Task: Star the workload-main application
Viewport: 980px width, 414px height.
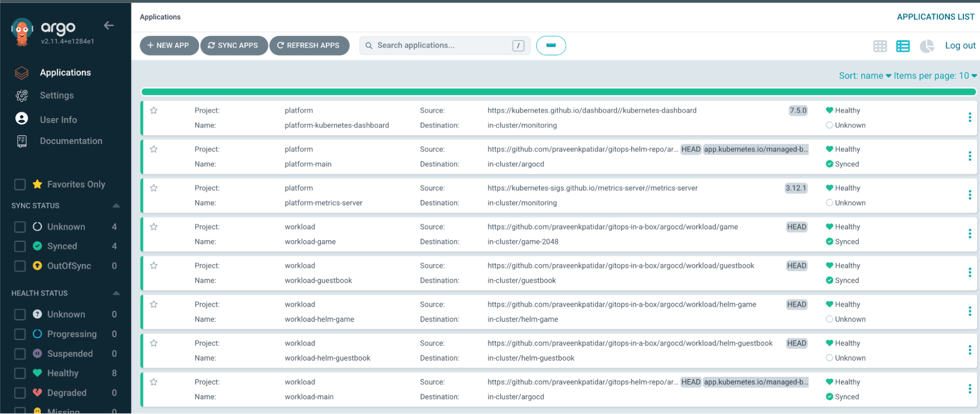Action: point(154,382)
